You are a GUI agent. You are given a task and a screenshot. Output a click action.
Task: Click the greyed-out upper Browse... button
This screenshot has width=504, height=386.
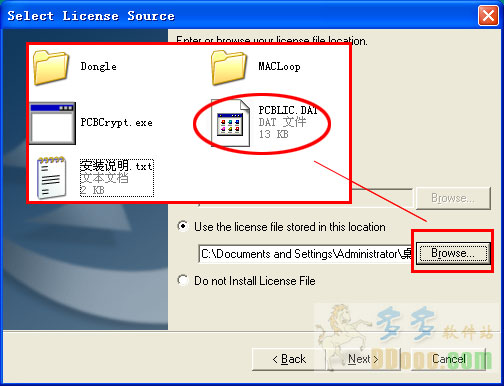[453, 198]
